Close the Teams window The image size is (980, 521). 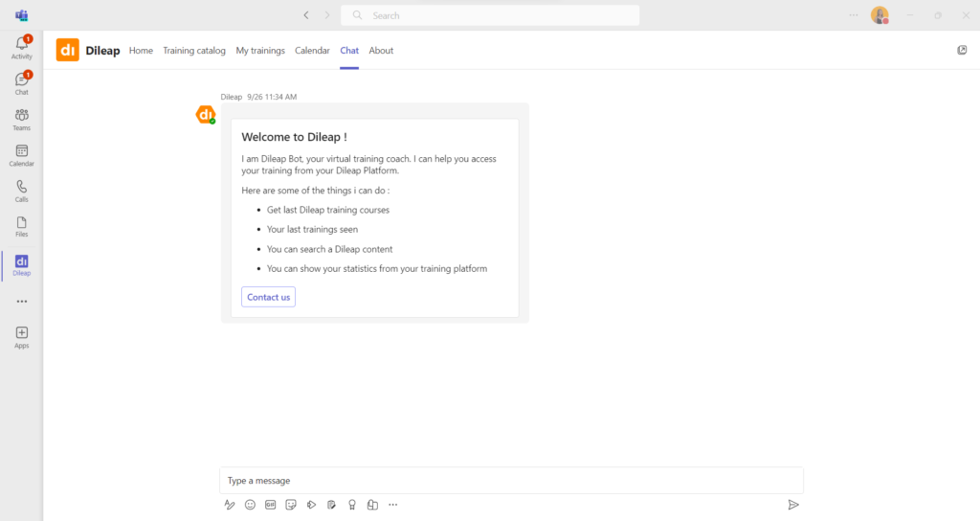click(x=966, y=15)
